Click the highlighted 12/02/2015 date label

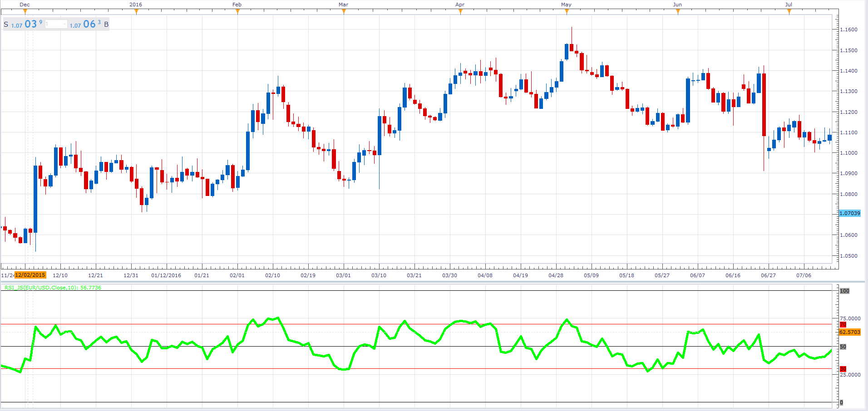tap(30, 275)
